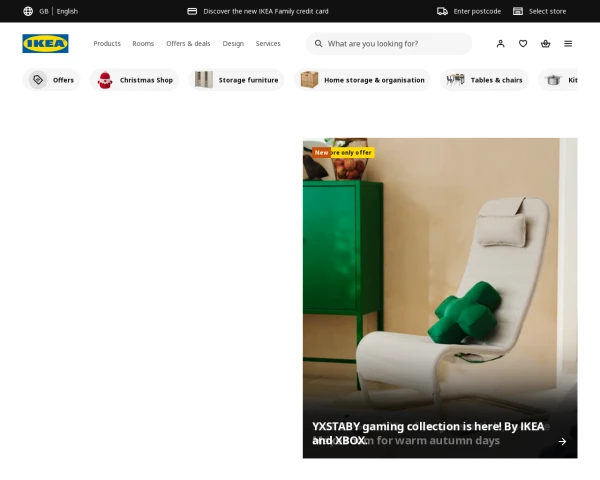
Task: Click the yellow store only offer badge
Action: point(352,152)
